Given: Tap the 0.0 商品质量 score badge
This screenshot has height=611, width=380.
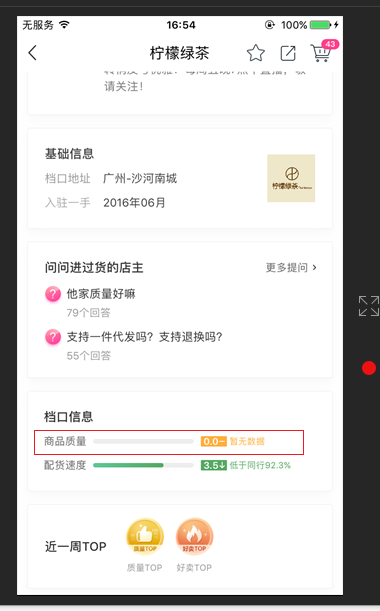Looking at the screenshot, I should pyautogui.click(x=214, y=441).
